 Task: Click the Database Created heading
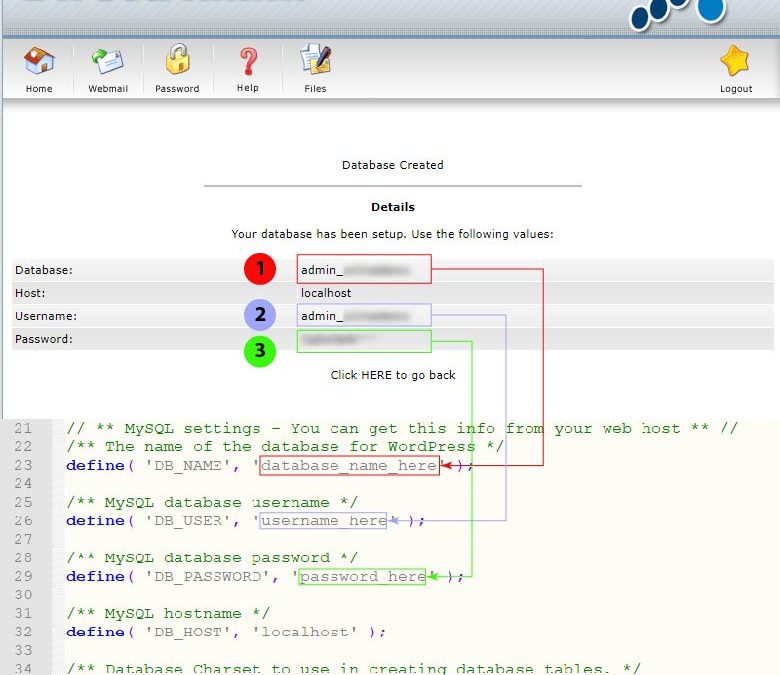pos(393,165)
